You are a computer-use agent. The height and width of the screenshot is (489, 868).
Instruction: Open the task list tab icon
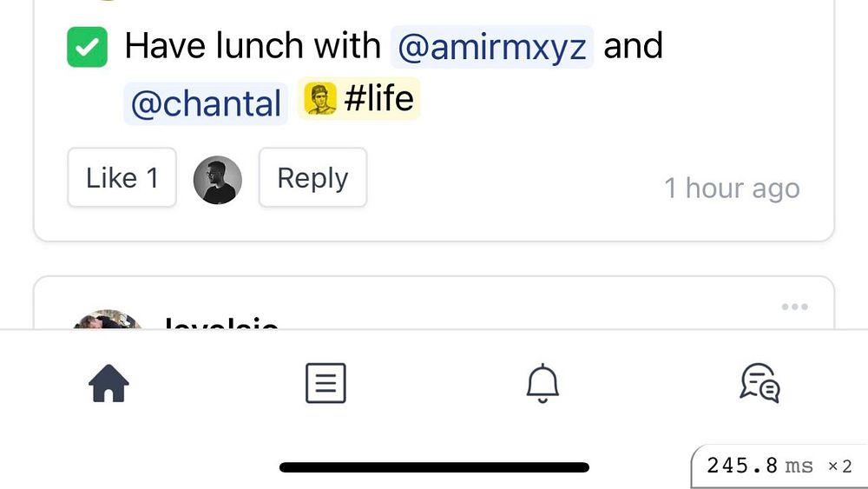click(325, 383)
